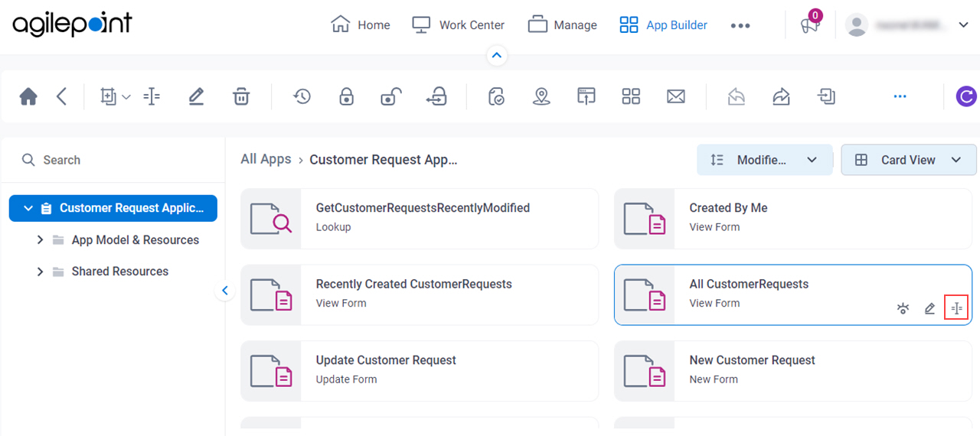
Task: Collapse the Customer Request Application tree node chevron
Action: [28, 208]
